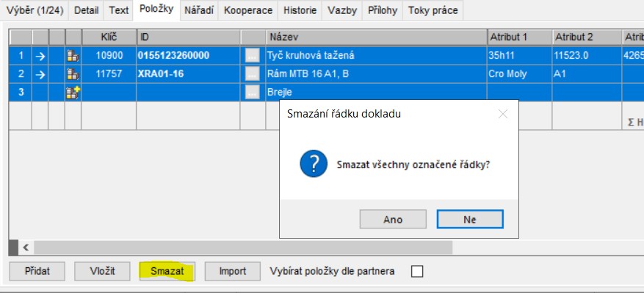Screen dimensions: 644x293
Task: Click the Vložit button
Action: tap(102, 271)
